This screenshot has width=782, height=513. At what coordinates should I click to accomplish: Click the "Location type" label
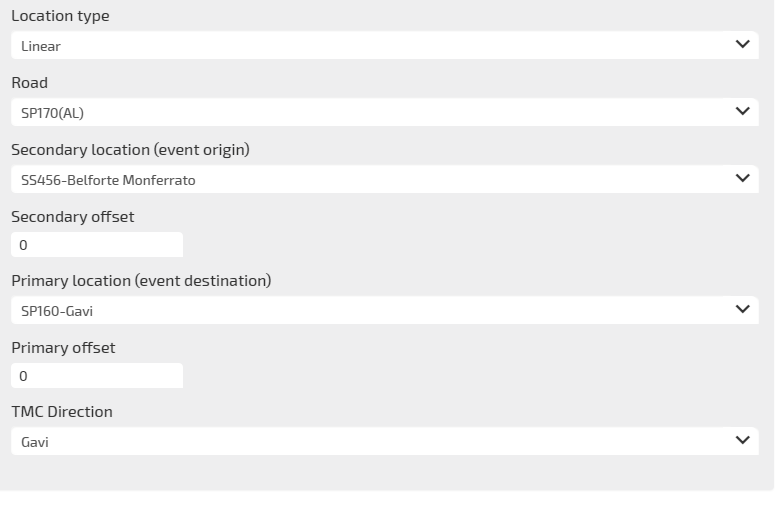60,16
